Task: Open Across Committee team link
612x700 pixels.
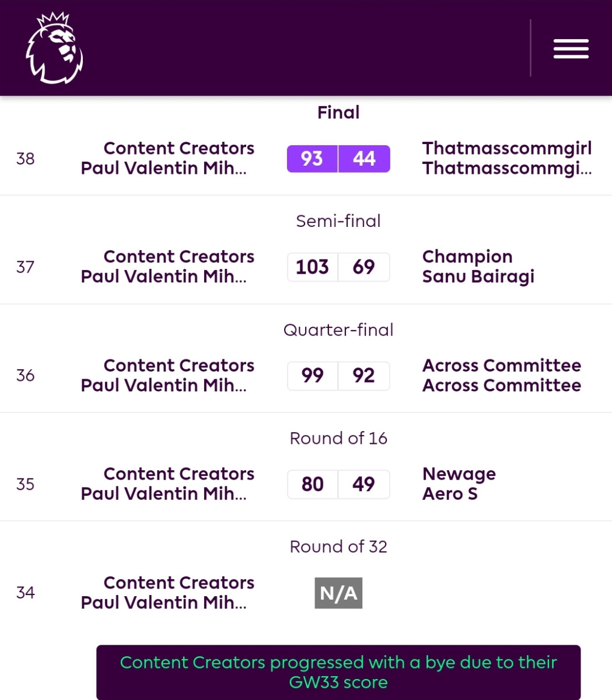Action: [502, 375]
